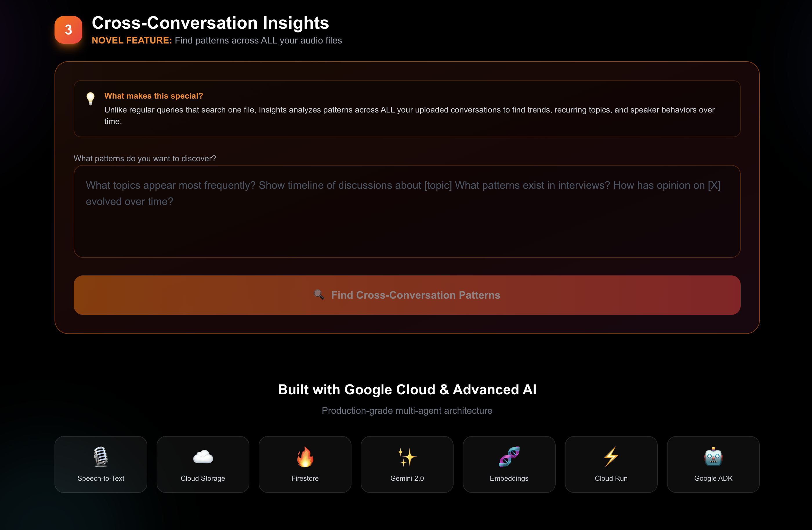The height and width of the screenshot is (530, 812).
Task: Click the 'What makes this special?' title
Action: 153,96
